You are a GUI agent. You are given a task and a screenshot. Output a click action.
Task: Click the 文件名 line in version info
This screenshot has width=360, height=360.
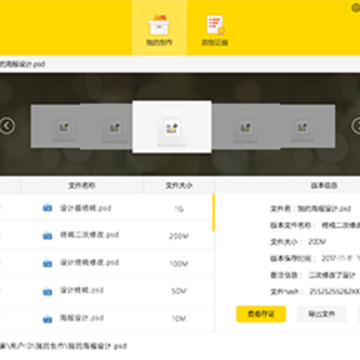311,209
